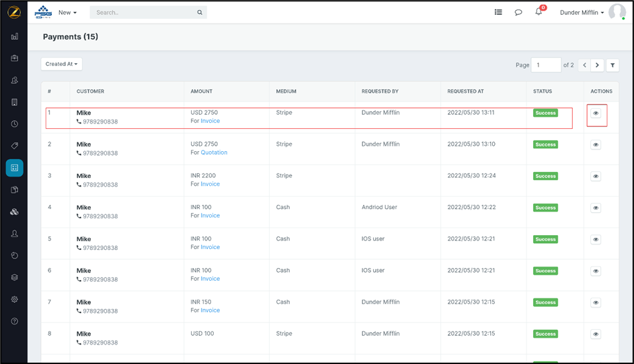Click the filter funnel button
Screen dimensions: 634x364
612,65
